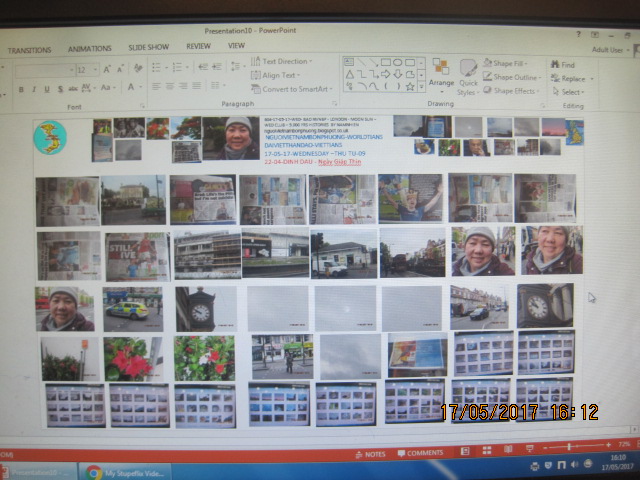Toggle strikethrough formatting
The height and width of the screenshot is (480, 640).
[x=73, y=89]
